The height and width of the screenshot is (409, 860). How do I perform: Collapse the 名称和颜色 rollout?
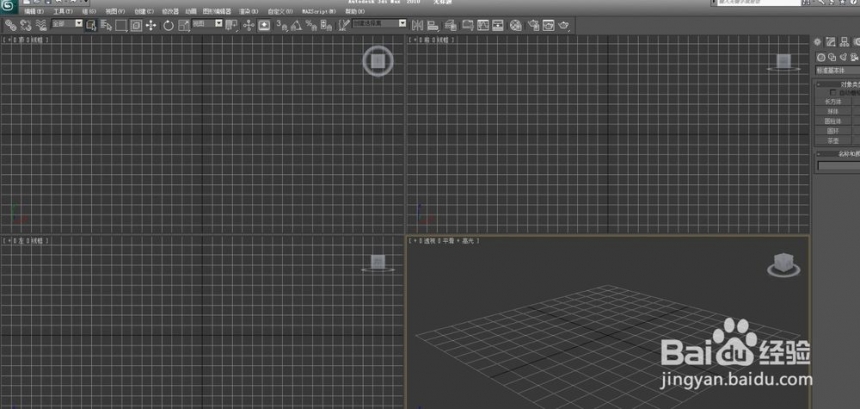pos(838,154)
